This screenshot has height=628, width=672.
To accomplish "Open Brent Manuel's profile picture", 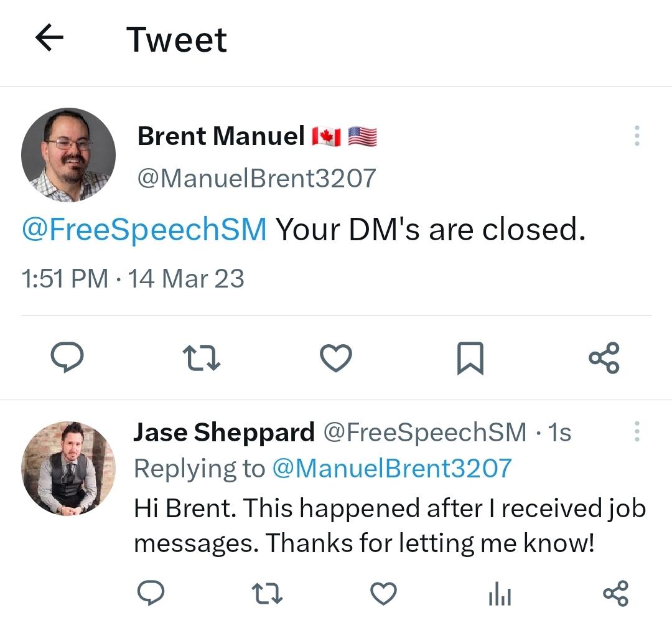I will coord(68,154).
